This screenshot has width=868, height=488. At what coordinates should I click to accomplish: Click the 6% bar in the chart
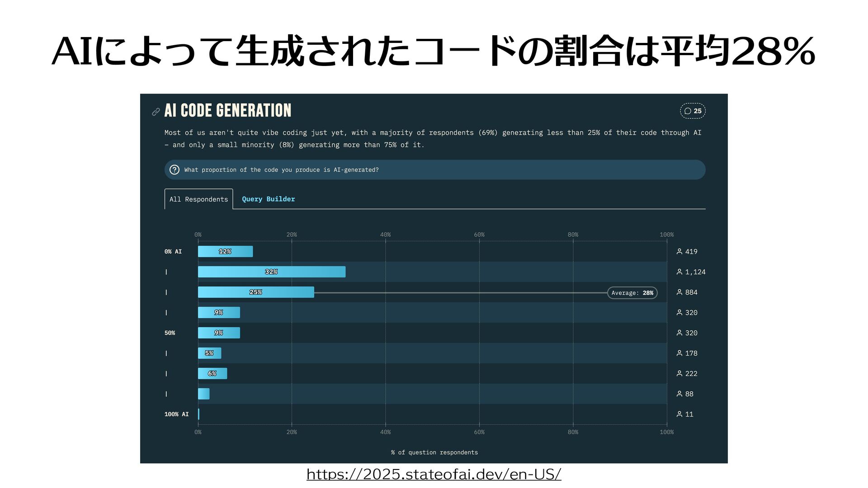(212, 374)
